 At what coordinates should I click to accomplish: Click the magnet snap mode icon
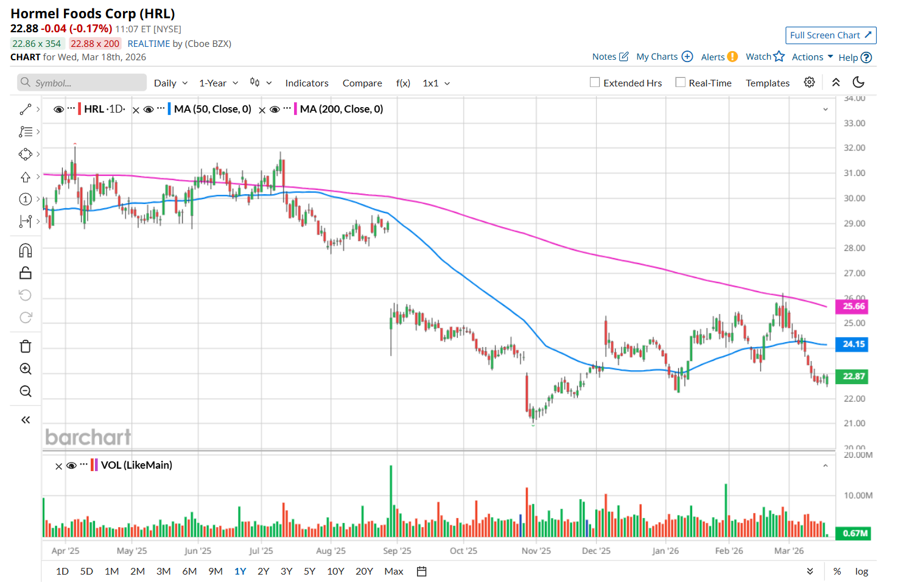(26, 251)
